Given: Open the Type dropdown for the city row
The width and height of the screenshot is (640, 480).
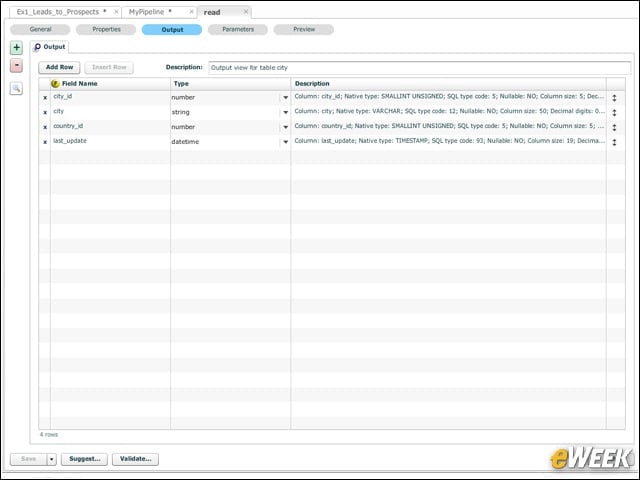Looking at the screenshot, I should (x=285, y=112).
